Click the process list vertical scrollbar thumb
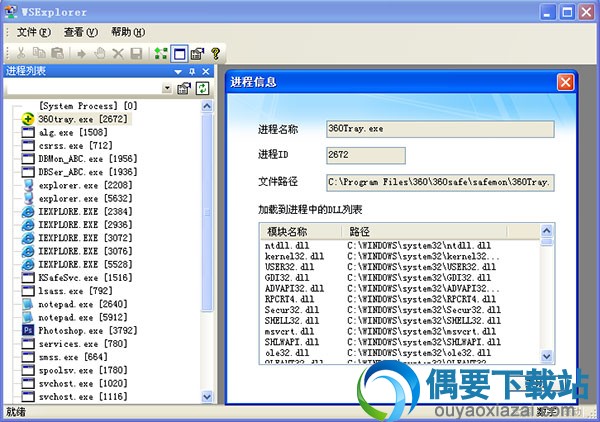 point(207,212)
